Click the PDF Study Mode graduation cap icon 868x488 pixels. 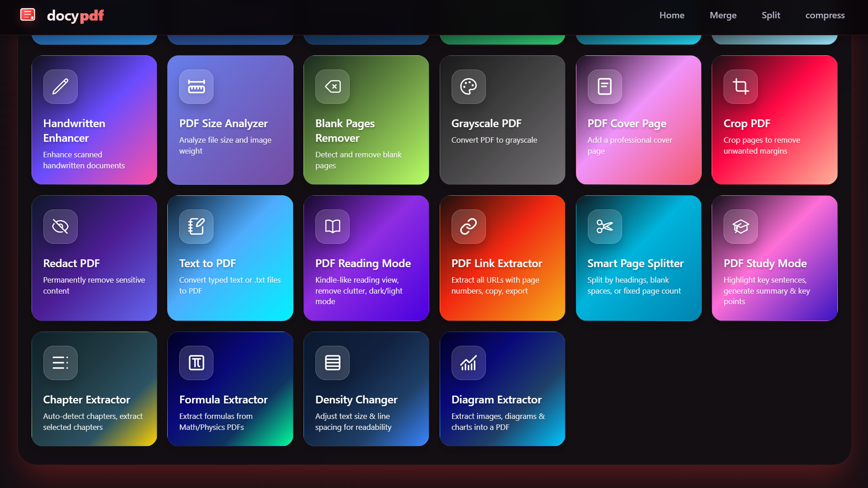[x=740, y=226]
